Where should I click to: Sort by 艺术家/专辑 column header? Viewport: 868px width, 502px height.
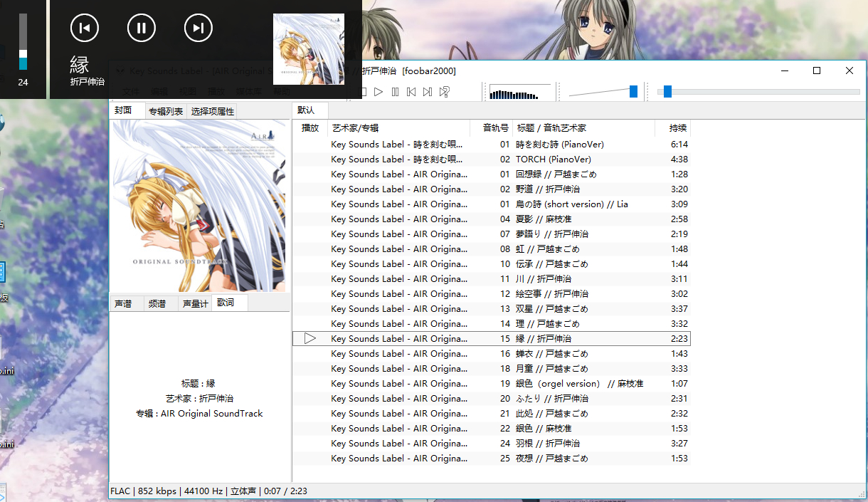click(399, 128)
